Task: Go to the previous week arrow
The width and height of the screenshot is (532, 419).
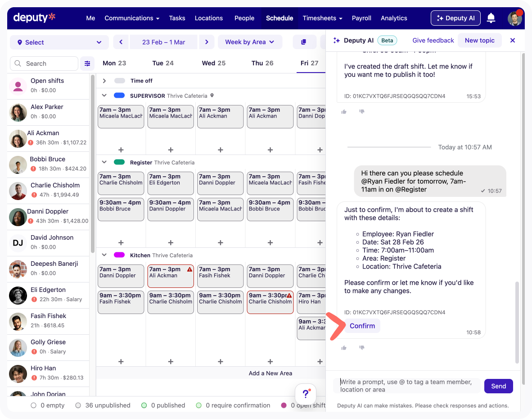Action: click(121, 42)
